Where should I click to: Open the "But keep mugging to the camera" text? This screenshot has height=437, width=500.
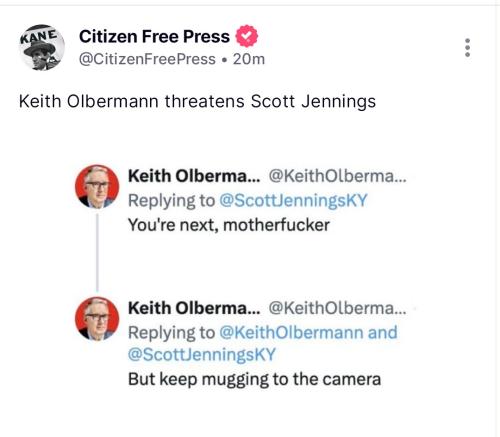[255, 379]
